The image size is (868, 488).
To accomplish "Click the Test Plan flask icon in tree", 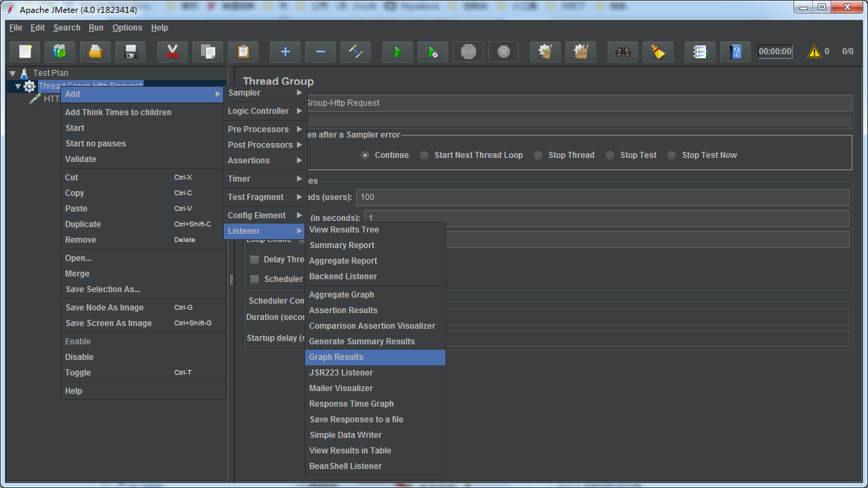I will 24,73.
